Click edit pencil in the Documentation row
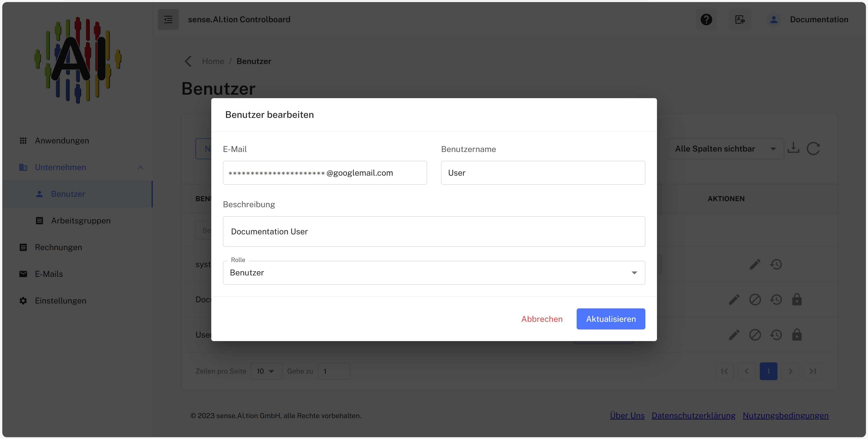Image resolution: width=868 pixels, height=439 pixels. [734, 299]
